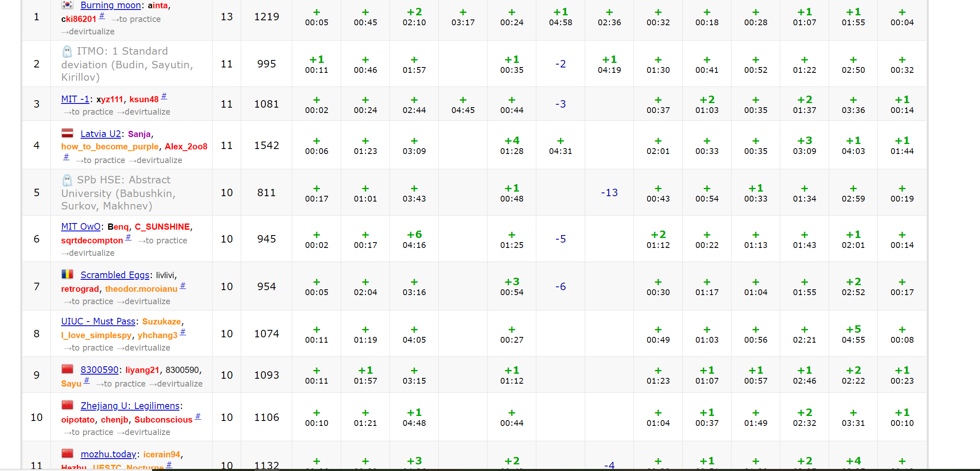
Task: Click the China flag next to Zhejiang U
Action: click(x=67, y=405)
